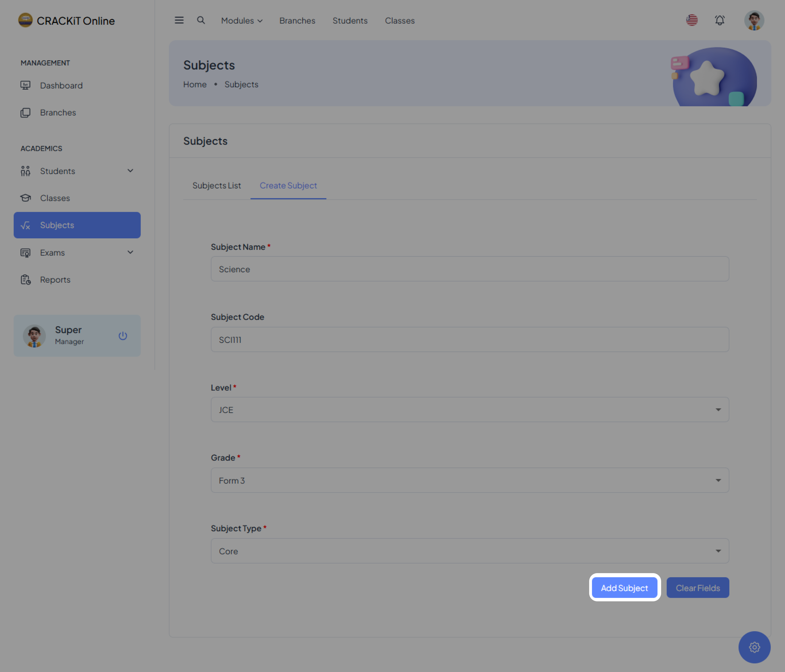
Task: Open user avatar in top bar
Action: coord(754,20)
